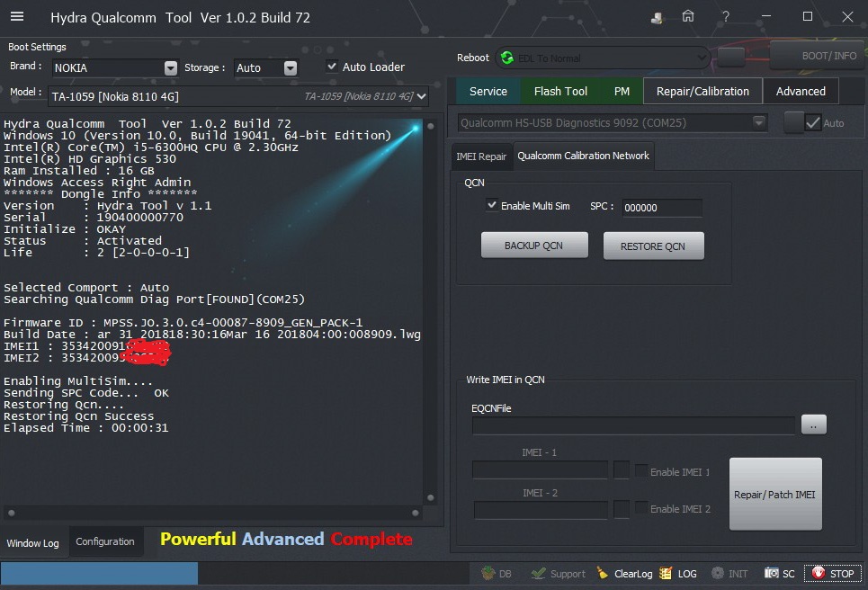Click the EQCNFile path field

(633, 425)
